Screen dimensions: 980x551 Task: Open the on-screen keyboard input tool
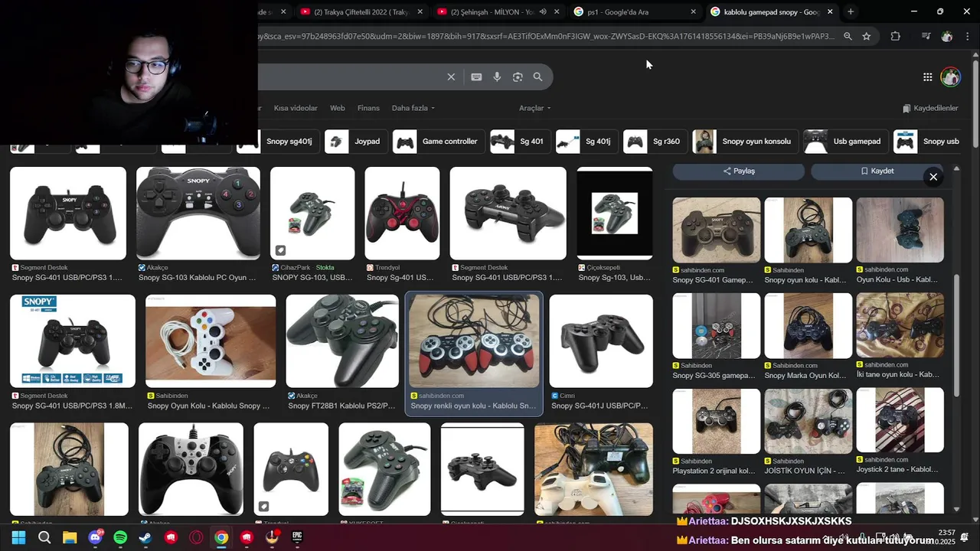(x=476, y=77)
